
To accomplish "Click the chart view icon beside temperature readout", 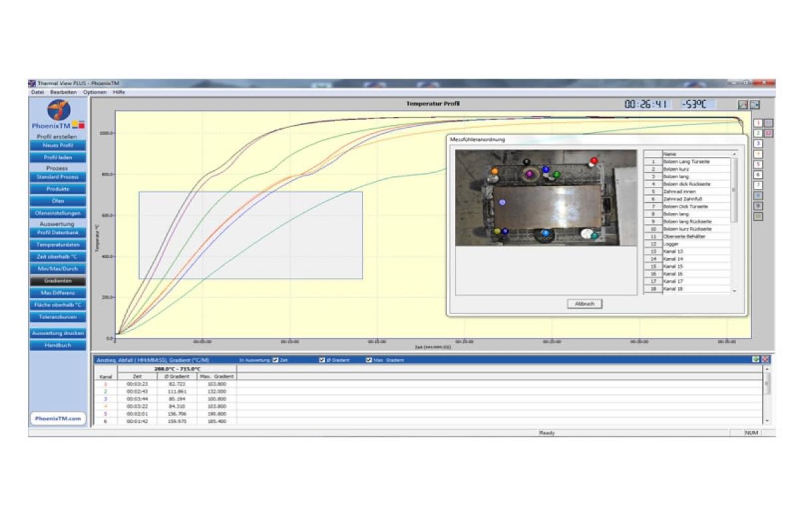I will [x=743, y=104].
